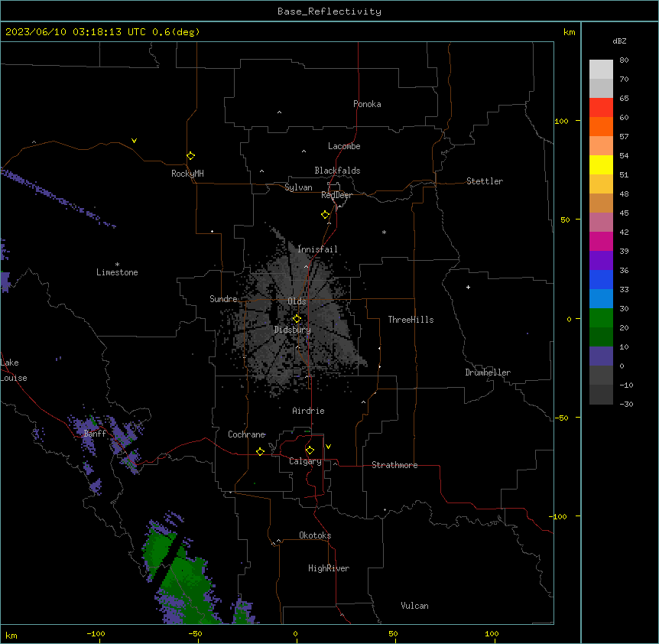Click the Blackfalds city label
Image resolution: width=659 pixels, height=644 pixels.
coord(337,171)
